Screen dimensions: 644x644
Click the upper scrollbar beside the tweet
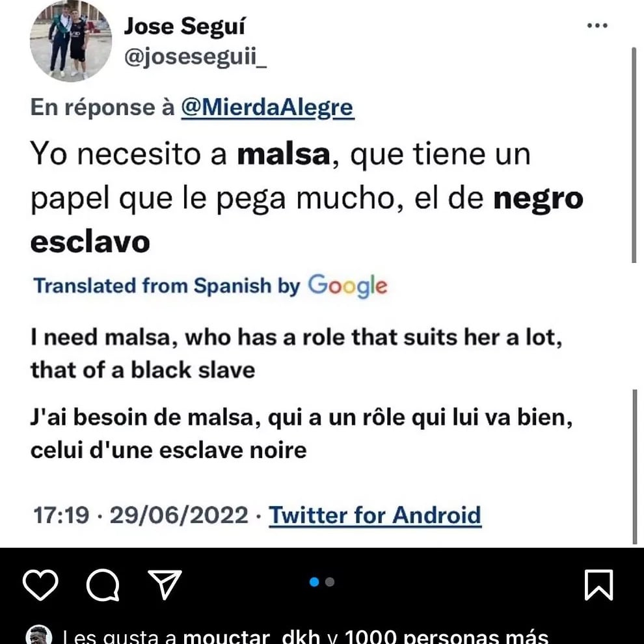coord(634,155)
